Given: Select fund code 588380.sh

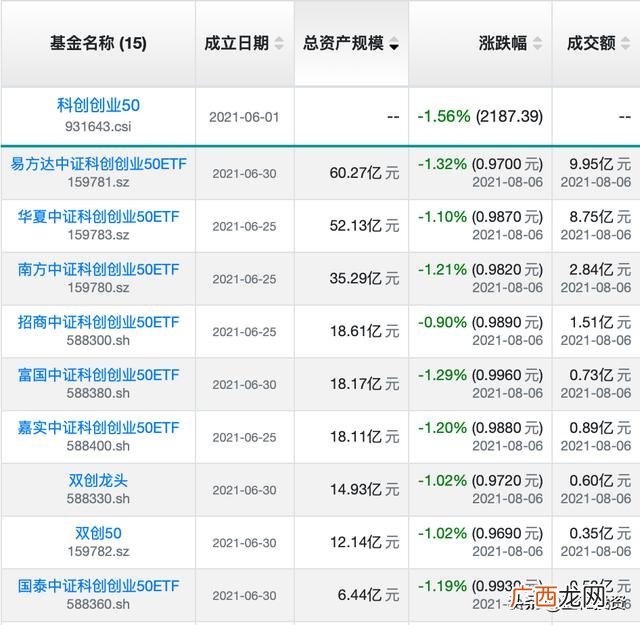Looking at the screenshot, I should click(98, 393).
